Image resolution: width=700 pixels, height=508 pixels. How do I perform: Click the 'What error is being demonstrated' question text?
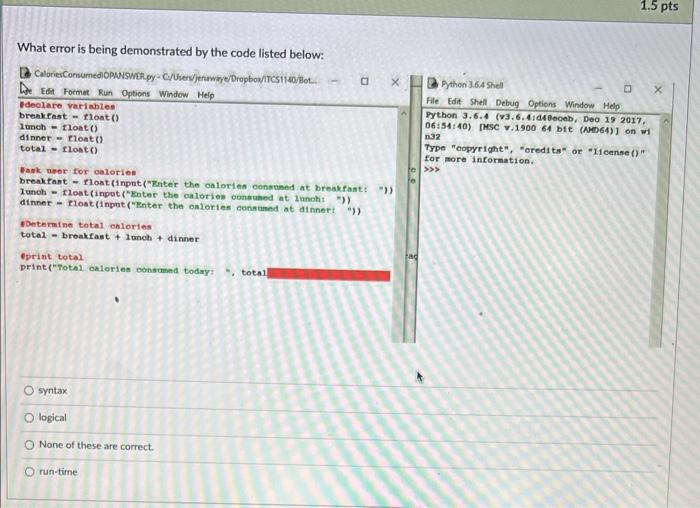pyautogui.click(x=170, y=51)
